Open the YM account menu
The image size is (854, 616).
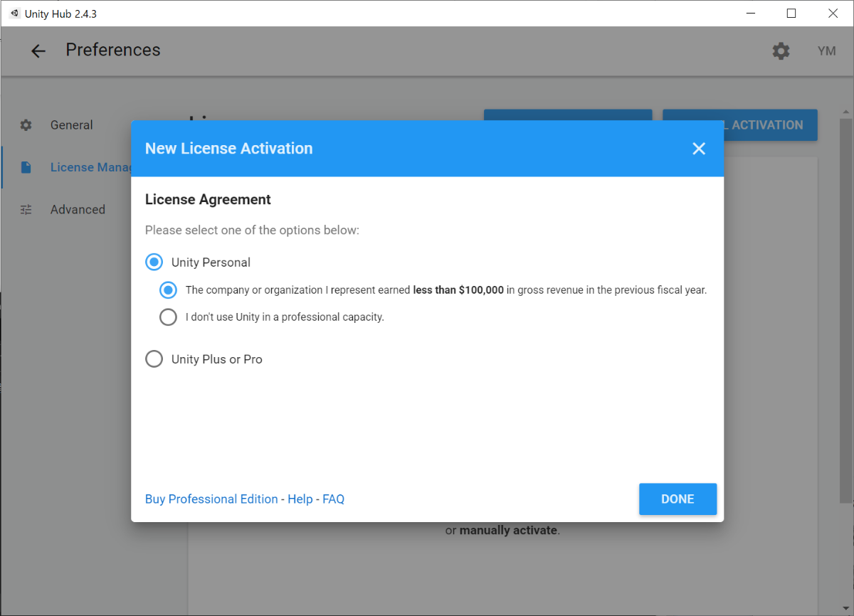[x=826, y=51]
